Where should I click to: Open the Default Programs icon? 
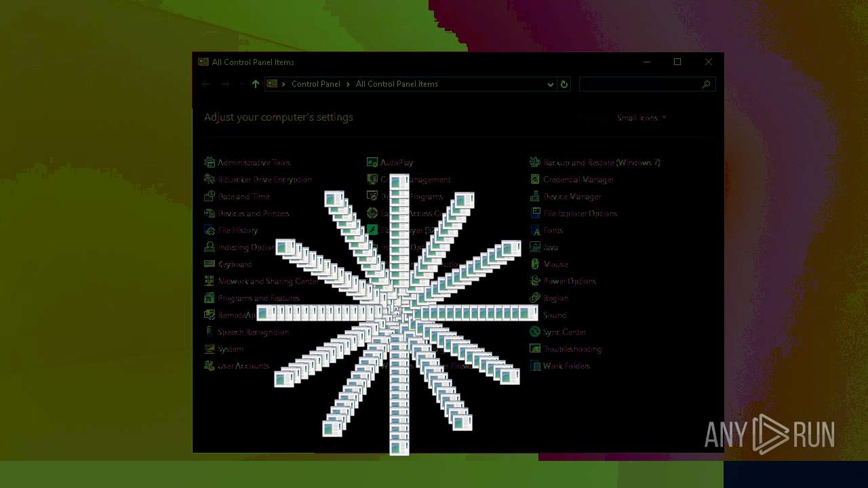tap(372, 197)
